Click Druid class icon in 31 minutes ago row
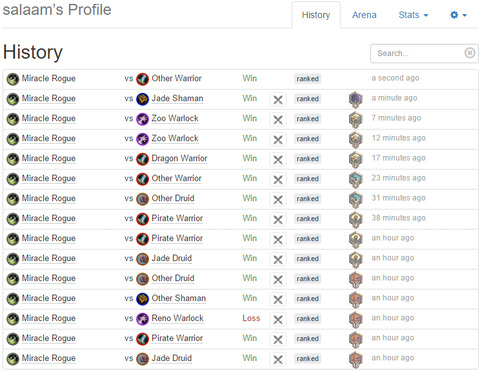Screen dimensions: 480x372 tap(142, 199)
